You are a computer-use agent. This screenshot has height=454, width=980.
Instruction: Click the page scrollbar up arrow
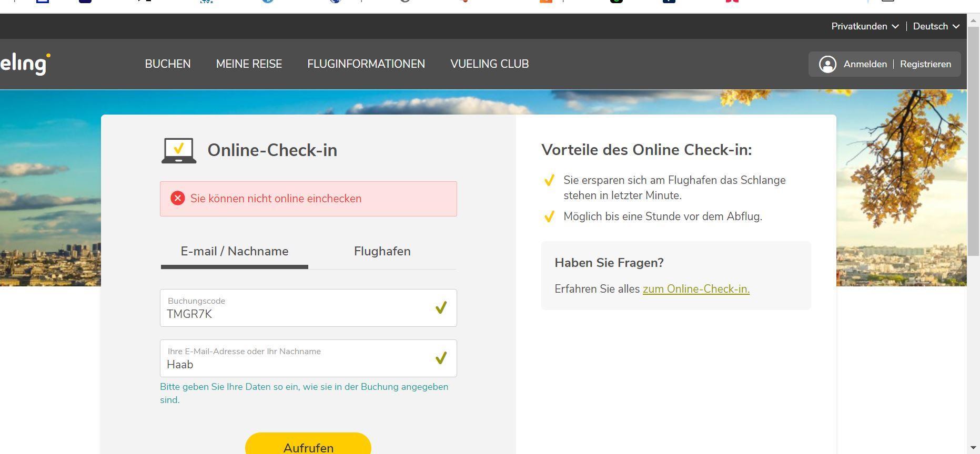tap(973, 20)
